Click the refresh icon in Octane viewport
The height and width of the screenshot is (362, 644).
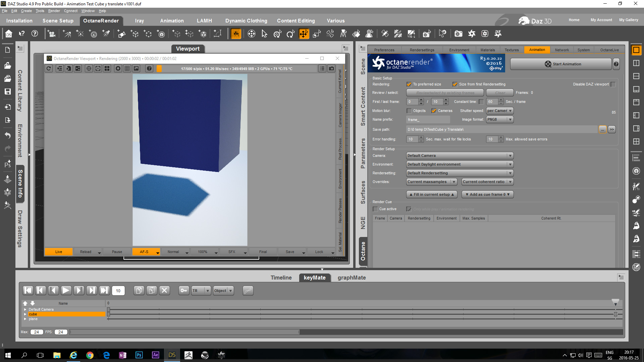pyautogui.click(x=49, y=69)
